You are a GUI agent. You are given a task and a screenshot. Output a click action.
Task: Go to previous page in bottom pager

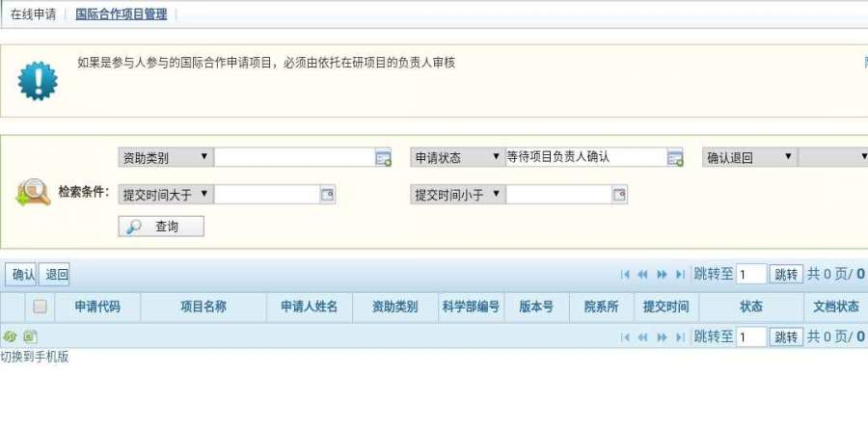pos(642,337)
